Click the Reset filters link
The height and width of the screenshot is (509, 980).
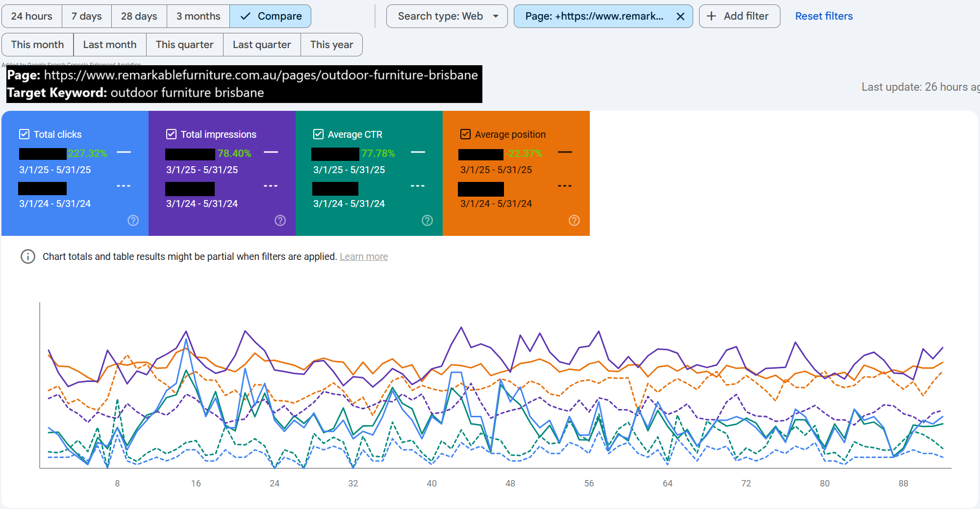tap(824, 16)
